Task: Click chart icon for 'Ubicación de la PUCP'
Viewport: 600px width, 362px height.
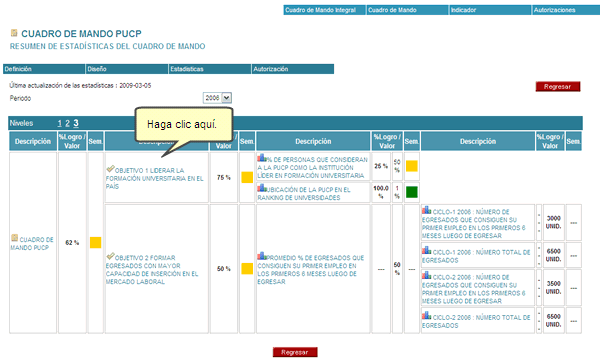Action: pyautogui.click(x=262, y=188)
